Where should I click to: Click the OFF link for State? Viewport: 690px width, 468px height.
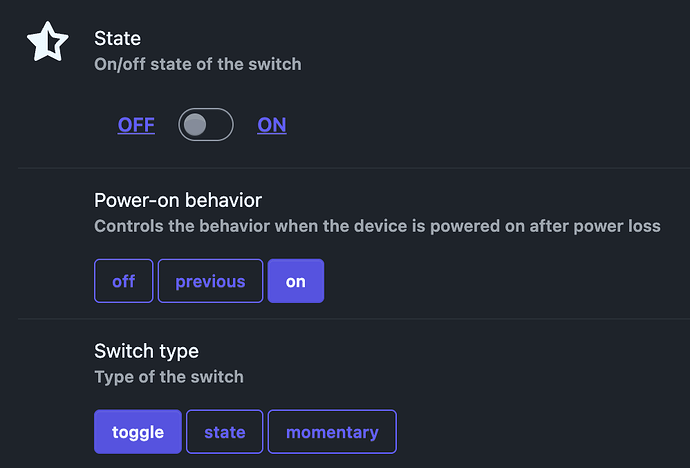[x=136, y=125]
